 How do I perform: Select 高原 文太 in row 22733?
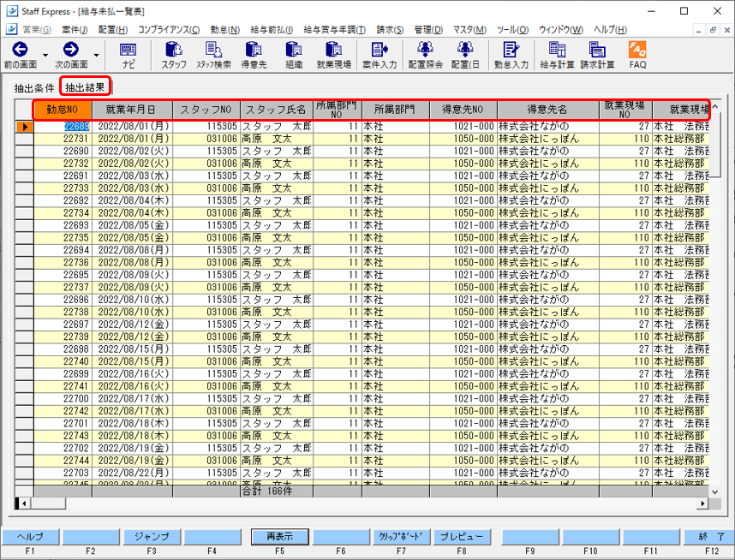coord(277,188)
